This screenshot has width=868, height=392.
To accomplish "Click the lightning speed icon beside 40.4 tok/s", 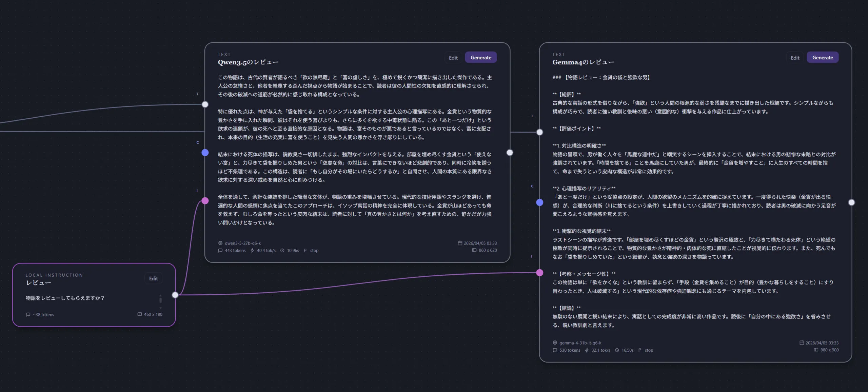I will pyautogui.click(x=252, y=251).
